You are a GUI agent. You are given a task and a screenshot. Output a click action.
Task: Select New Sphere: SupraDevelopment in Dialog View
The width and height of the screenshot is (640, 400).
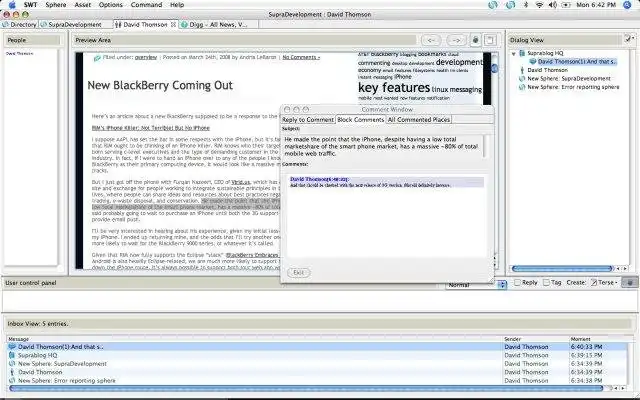(x=569, y=78)
